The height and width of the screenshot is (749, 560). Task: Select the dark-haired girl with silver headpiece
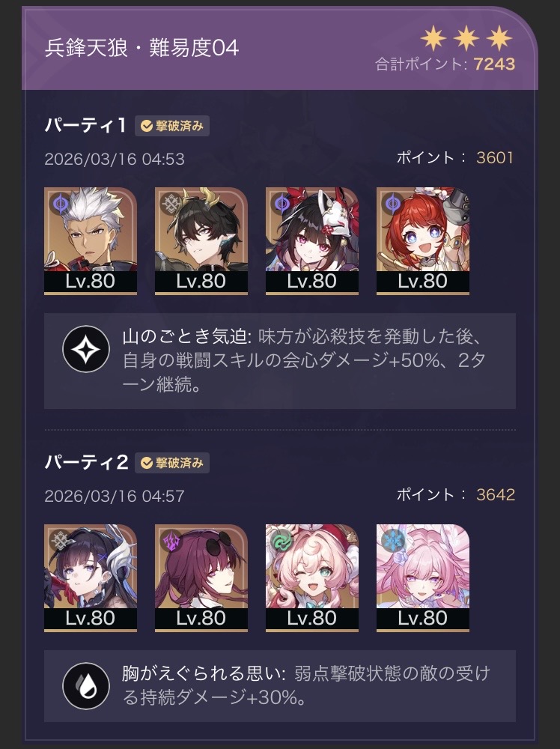tap(91, 577)
